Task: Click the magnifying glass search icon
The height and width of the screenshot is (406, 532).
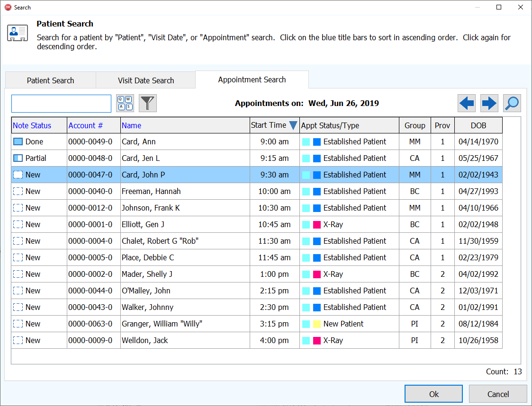Action: [512, 103]
